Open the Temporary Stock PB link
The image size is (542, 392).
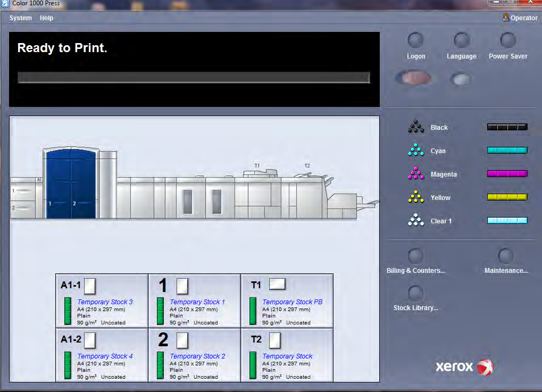293,302
